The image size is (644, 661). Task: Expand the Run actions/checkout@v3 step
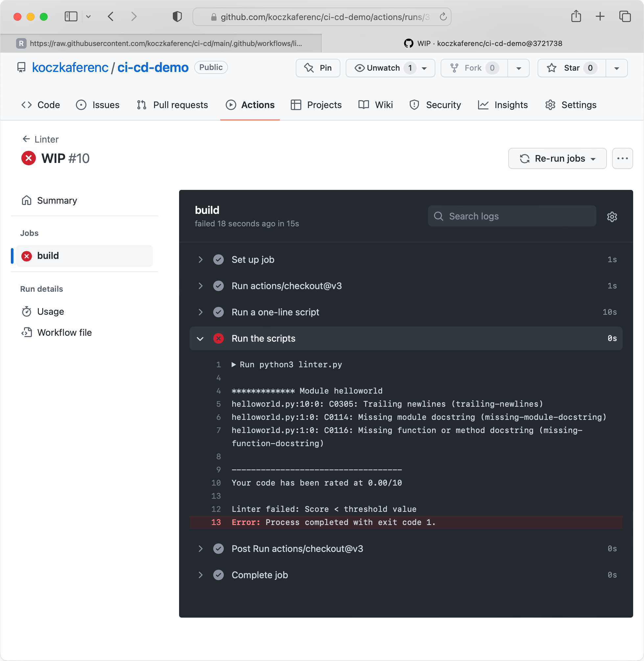point(406,286)
